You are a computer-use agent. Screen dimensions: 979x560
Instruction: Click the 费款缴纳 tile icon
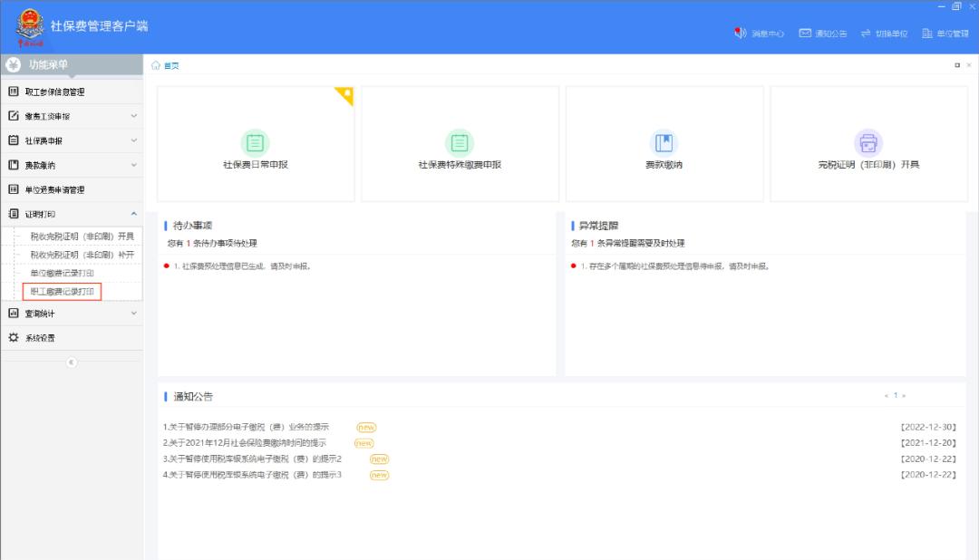(x=664, y=143)
